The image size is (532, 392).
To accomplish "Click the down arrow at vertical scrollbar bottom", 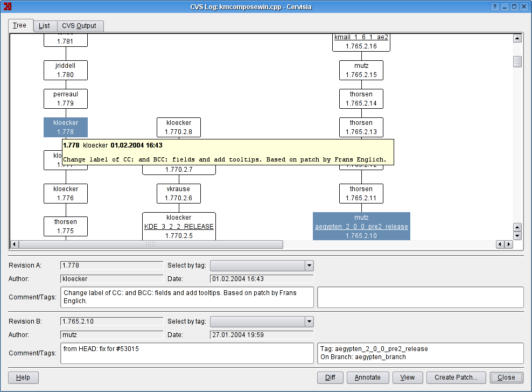I will (517, 236).
